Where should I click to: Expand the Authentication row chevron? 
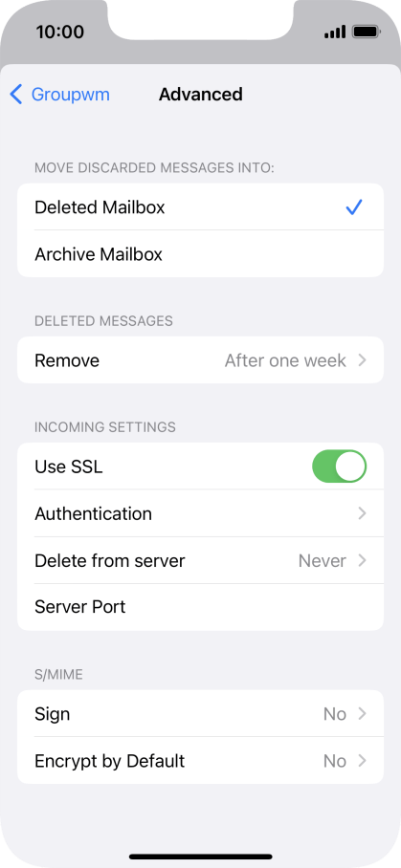pyautogui.click(x=362, y=513)
